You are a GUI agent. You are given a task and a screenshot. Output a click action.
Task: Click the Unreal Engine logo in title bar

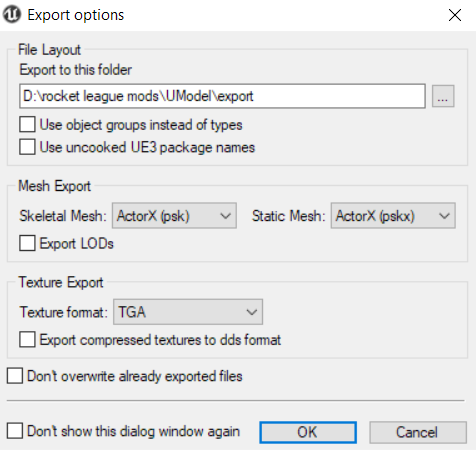click(x=12, y=15)
